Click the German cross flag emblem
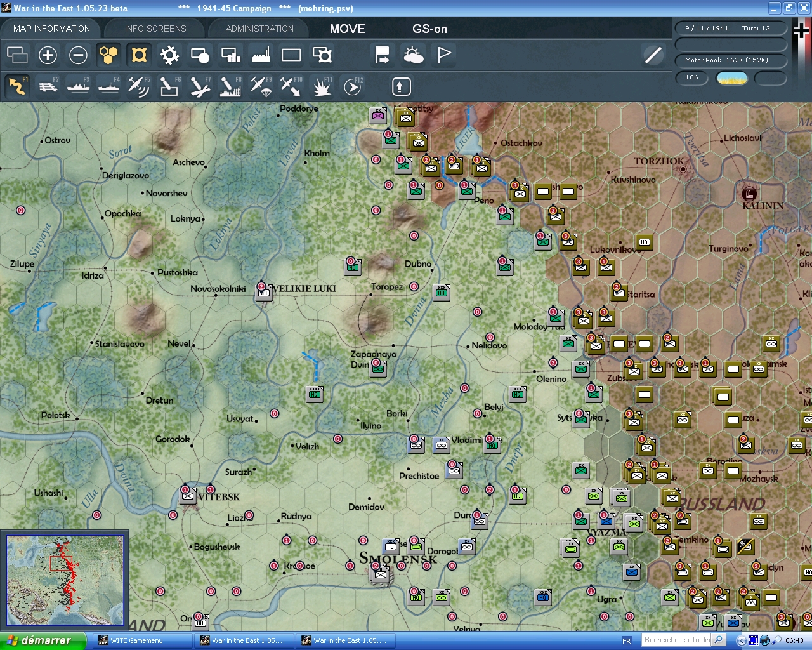Viewport: 812px width, 650px height. pos(801,30)
